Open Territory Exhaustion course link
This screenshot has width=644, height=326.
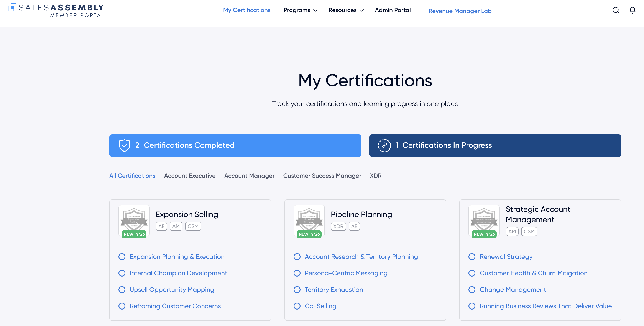[x=333, y=290]
